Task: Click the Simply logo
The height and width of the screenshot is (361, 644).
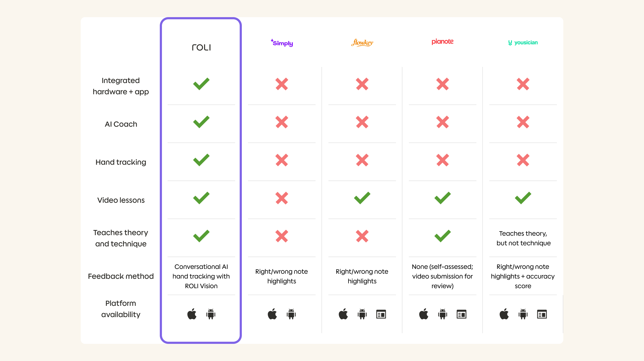Action: [x=282, y=43]
